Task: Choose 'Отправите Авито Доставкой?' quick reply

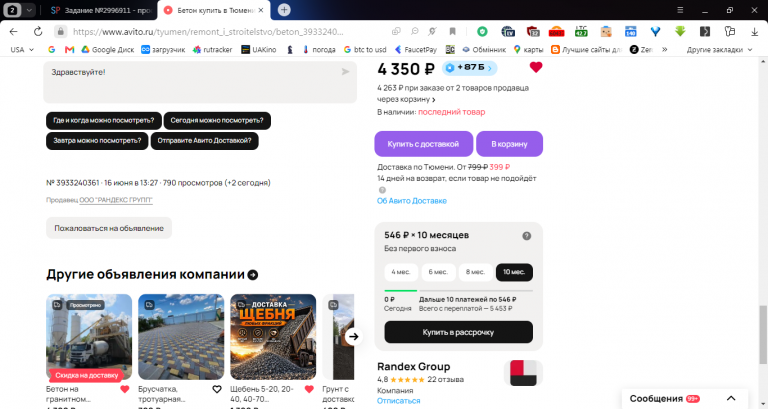Action: 204,141
